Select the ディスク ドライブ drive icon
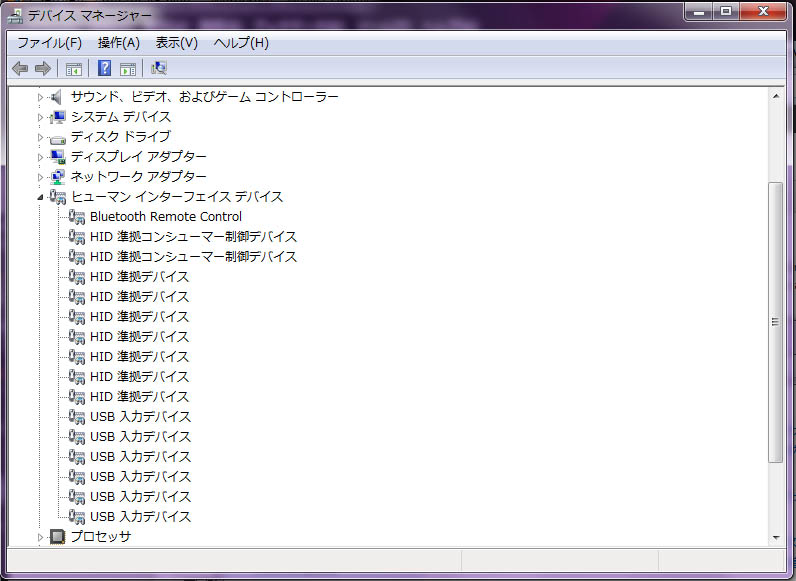Viewport: 796px width, 581px height. [x=57, y=138]
